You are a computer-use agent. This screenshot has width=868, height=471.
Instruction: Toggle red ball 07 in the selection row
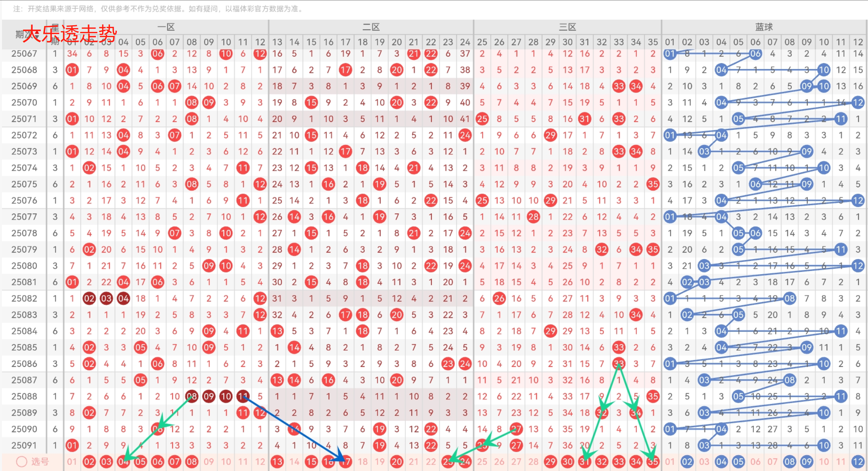tap(174, 462)
